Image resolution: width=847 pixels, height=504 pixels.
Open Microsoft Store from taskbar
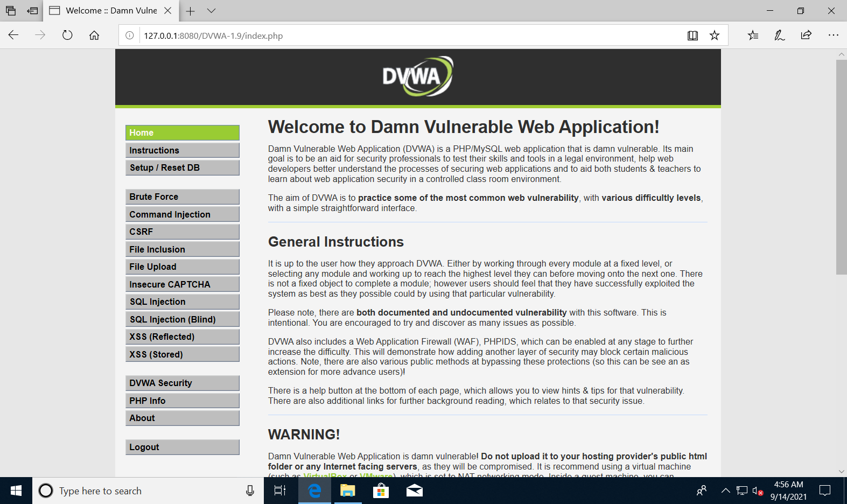[381, 491]
